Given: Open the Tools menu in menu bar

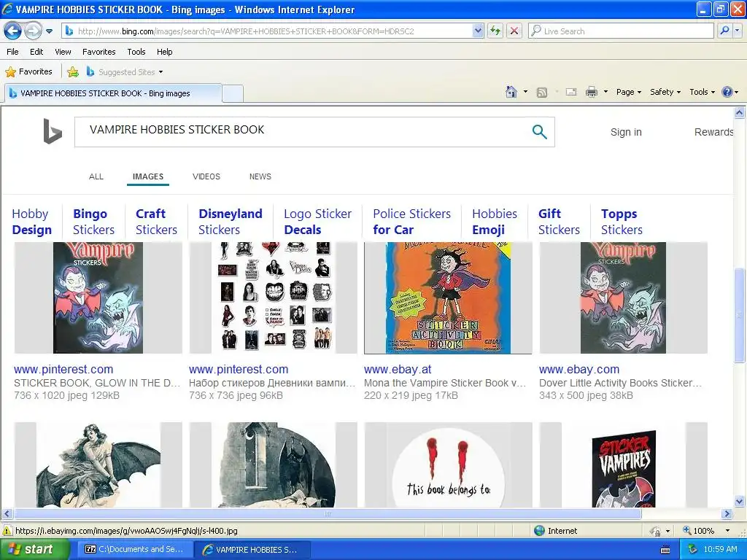Looking at the screenshot, I should [x=136, y=52].
